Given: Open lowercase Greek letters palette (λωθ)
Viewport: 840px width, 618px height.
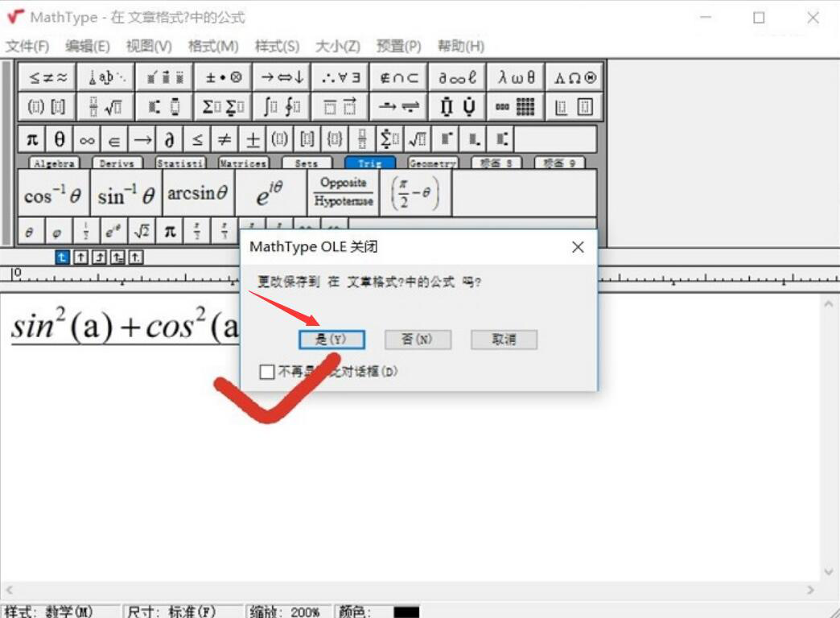Looking at the screenshot, I should coord(517,78).
